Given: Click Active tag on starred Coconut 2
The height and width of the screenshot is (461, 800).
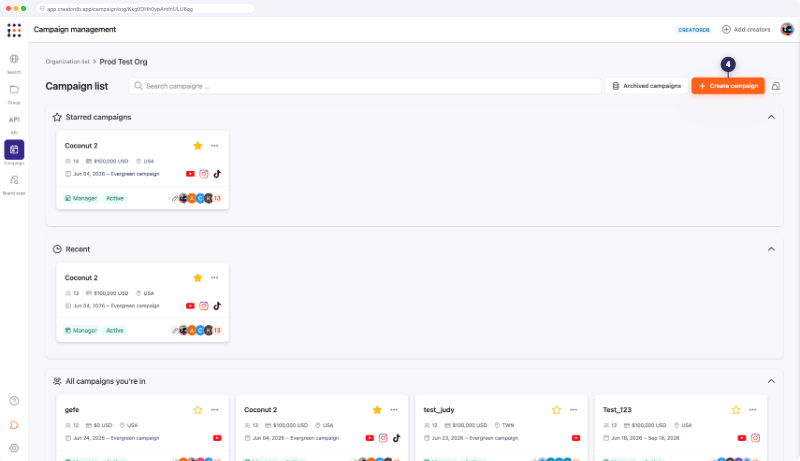Looking at the screenshot, I should (x=115, y=198).
